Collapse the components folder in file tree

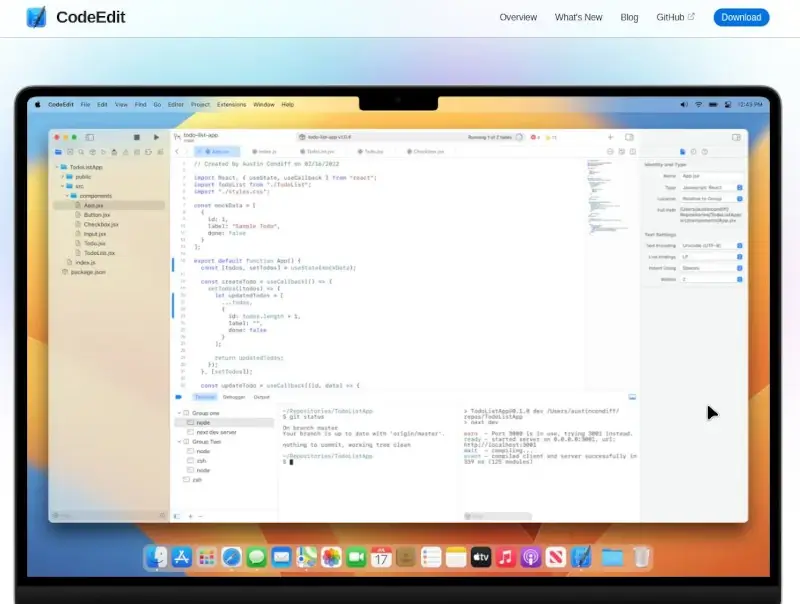[x=68, y=195]
